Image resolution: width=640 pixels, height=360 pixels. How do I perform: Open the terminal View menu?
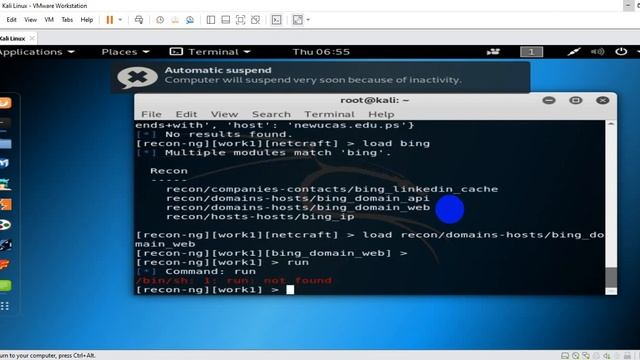(224, 114)
